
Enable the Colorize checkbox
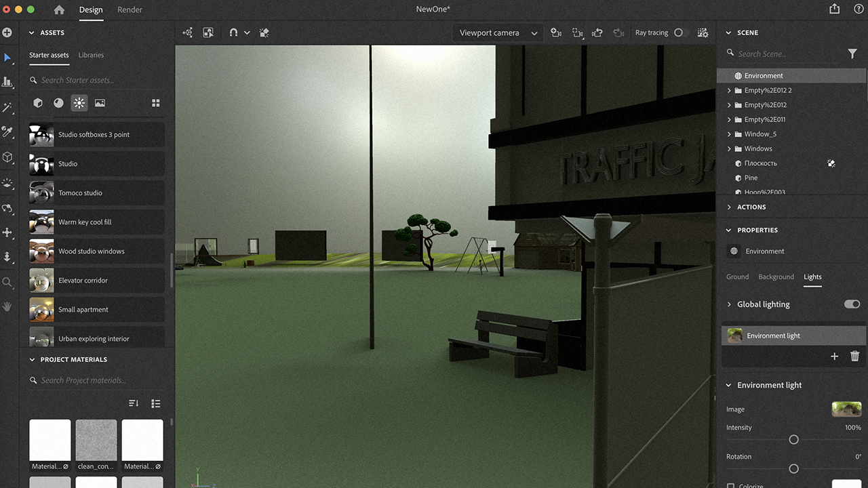tap(730, 485)
